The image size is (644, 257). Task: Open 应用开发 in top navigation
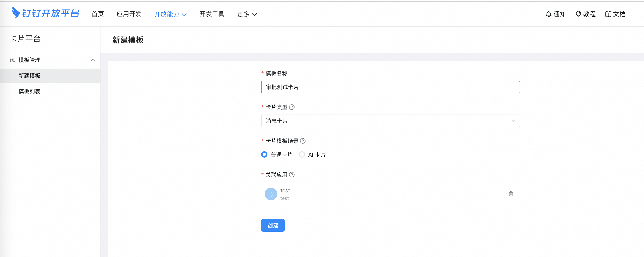pos(129,14)
